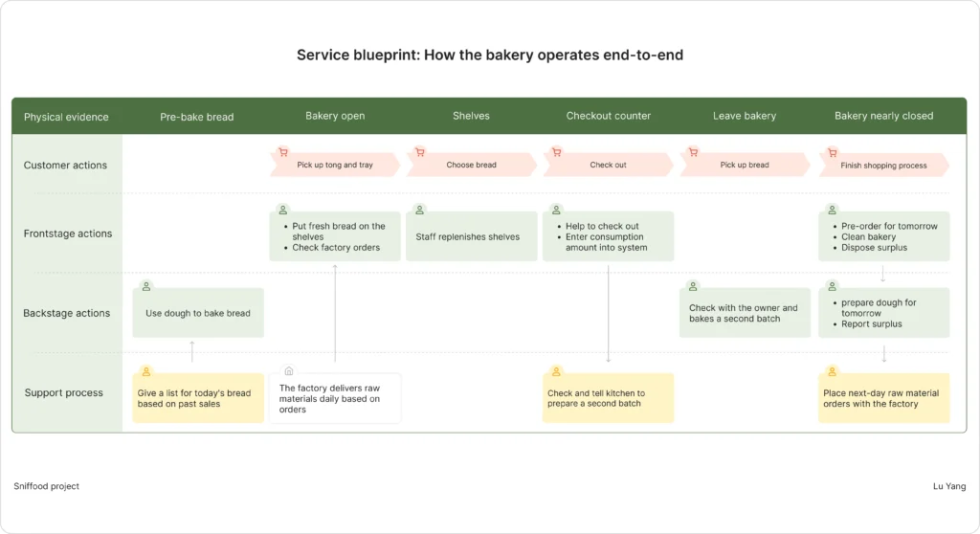Click the yellow Check and tell kitchen card

click(x=608, y=398)
